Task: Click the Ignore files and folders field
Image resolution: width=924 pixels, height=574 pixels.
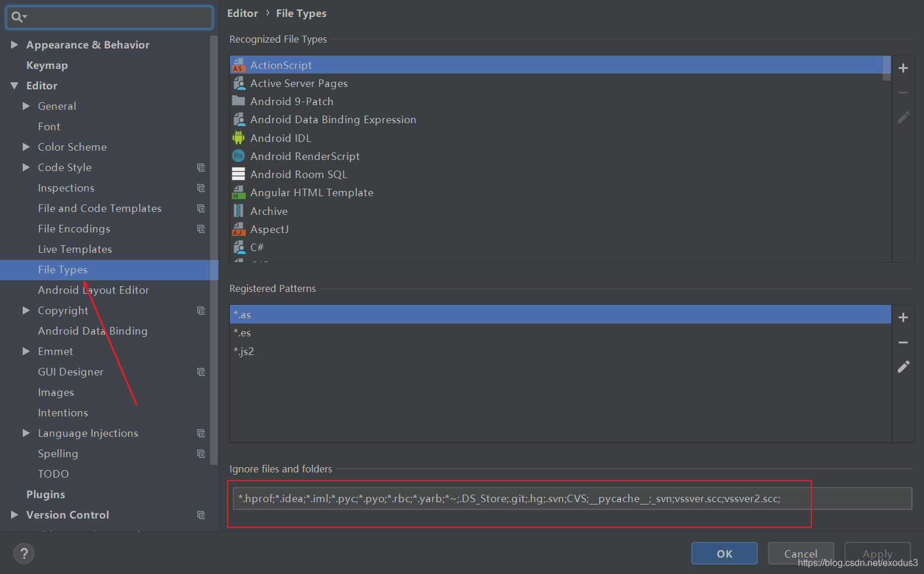Action: point(572,499)
